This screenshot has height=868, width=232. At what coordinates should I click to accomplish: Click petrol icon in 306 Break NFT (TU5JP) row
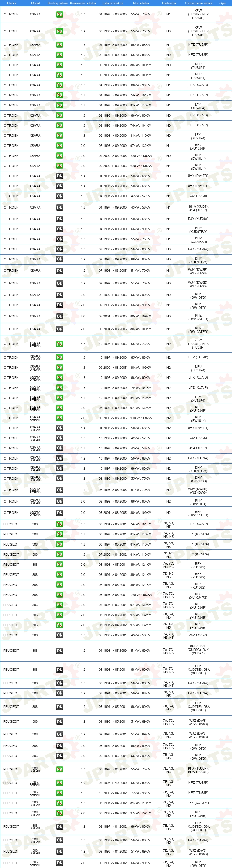pyautogui.click(x=59, y=793)
